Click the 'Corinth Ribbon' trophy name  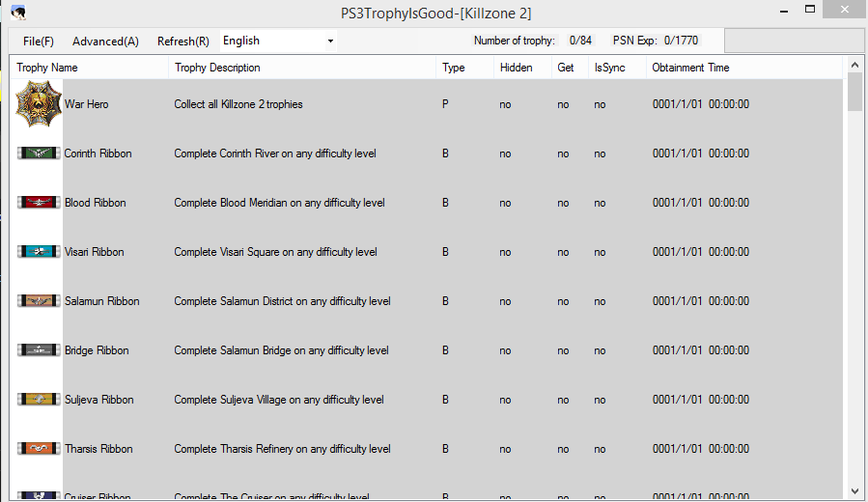98,153
